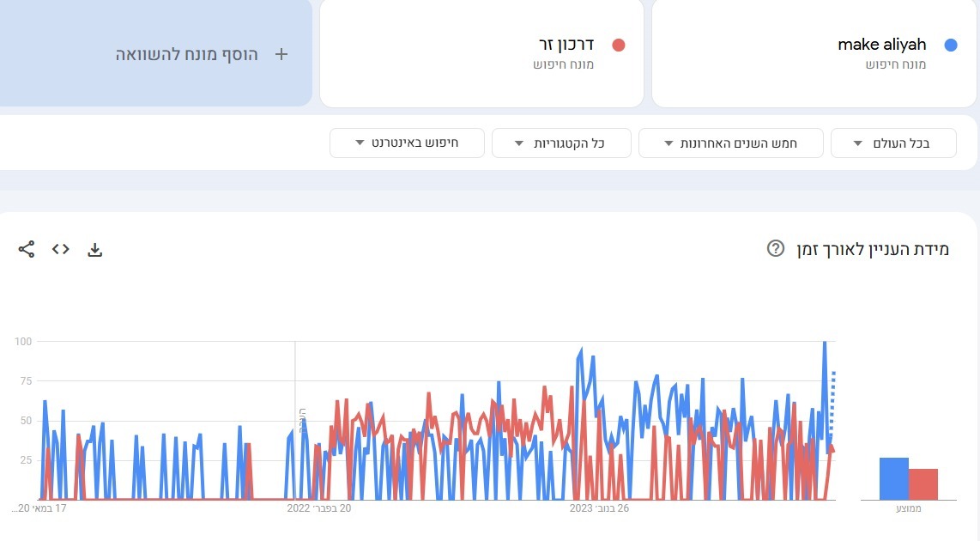The image size is (980, 541).
Task: Click the red average bar for דרכון זר
Action: click(x=923, y=484)
